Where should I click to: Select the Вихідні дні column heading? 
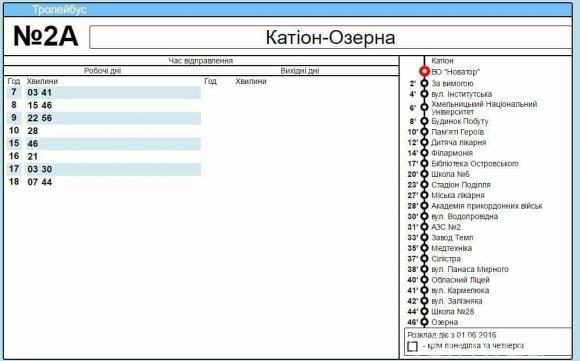[x=300, y=71]
